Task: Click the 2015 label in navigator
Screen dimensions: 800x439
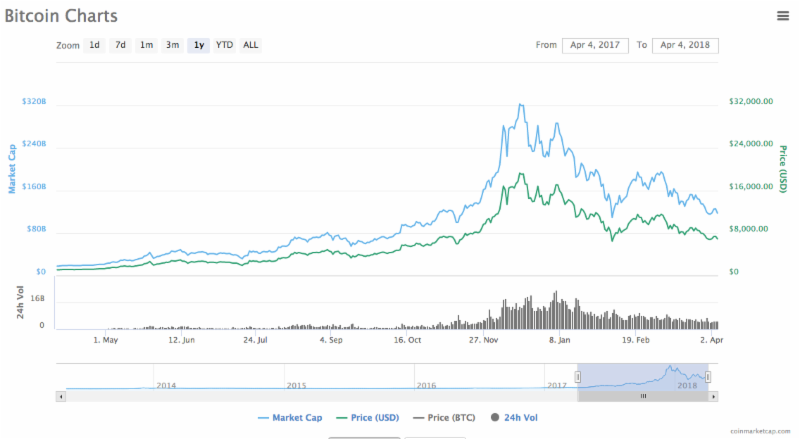Action: 296,385
